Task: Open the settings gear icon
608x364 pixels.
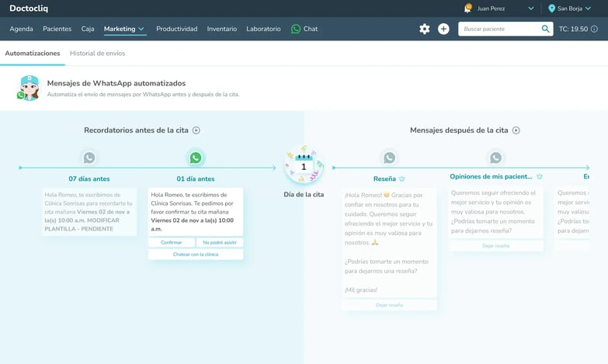Action: 425,29
